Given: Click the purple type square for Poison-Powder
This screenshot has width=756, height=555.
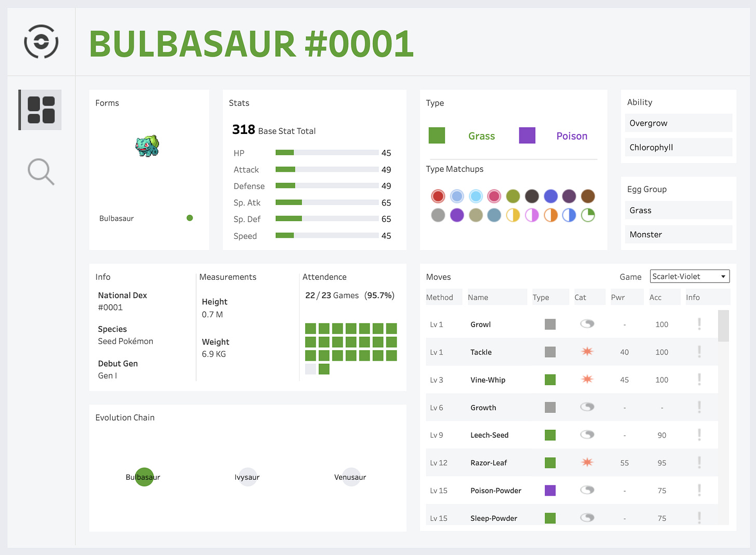Looking at the screenshot, I should (550, 490).
